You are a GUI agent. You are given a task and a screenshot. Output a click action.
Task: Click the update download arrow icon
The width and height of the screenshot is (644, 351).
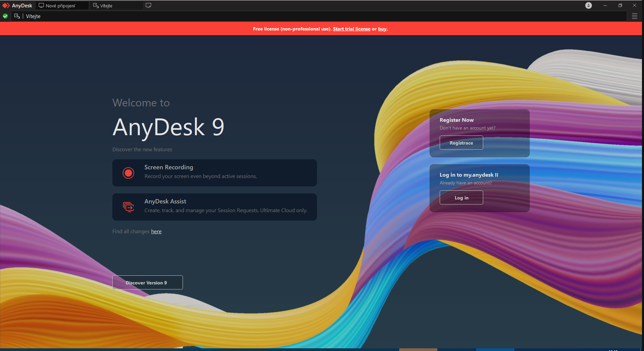(x=588, y=5)
